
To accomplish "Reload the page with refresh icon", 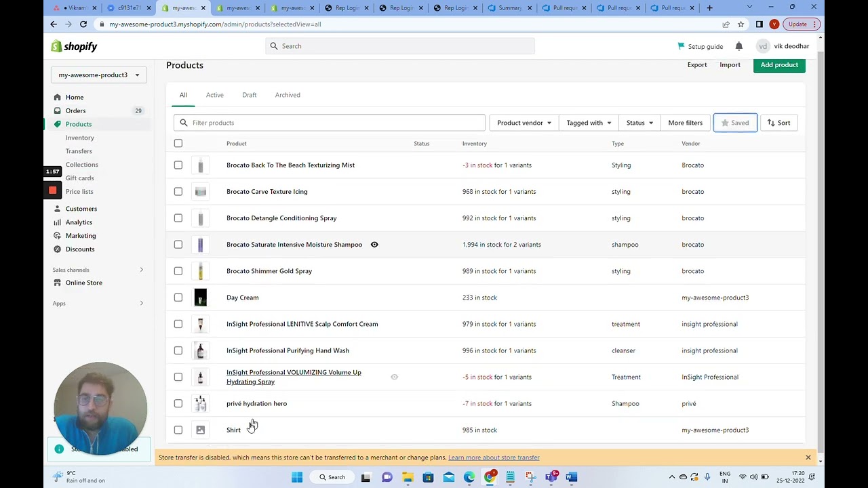I will click(83, 24).
